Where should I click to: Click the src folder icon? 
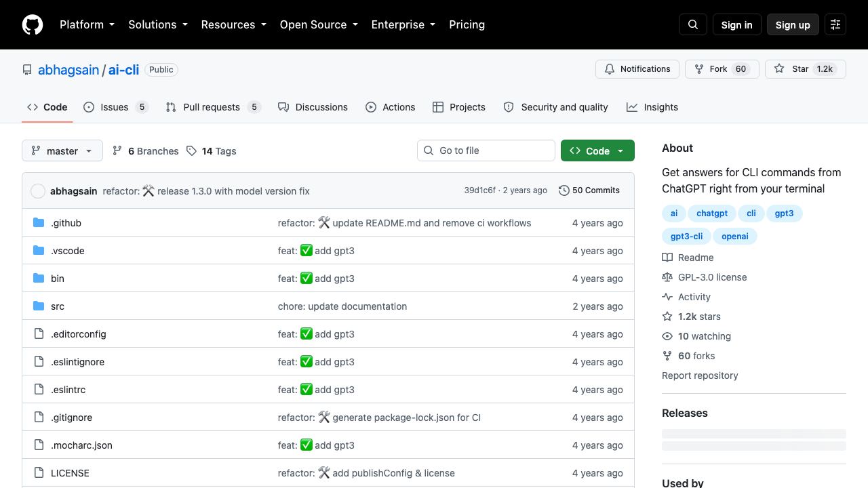39,306
